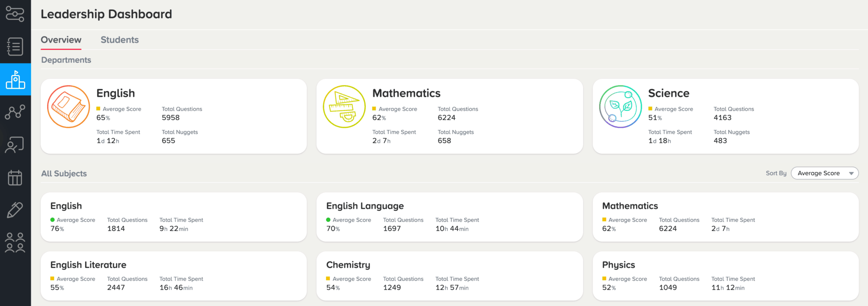Open the Physics subject card
The width and height of the screenshot is (868, 306).
(x=726, y=276)
